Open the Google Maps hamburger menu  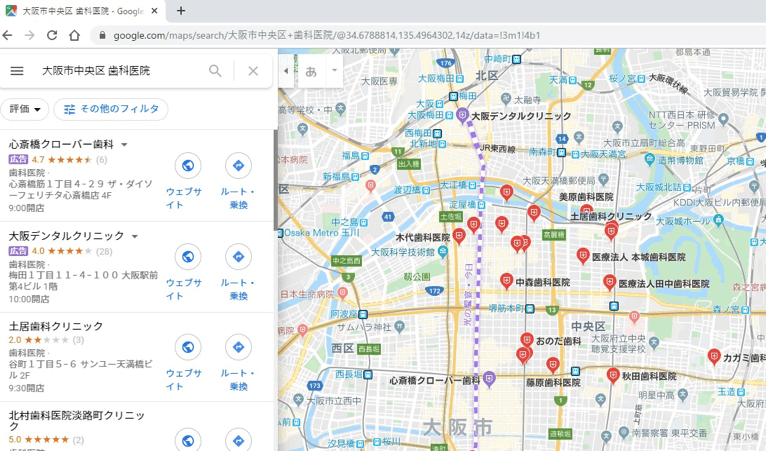(17, 71)
